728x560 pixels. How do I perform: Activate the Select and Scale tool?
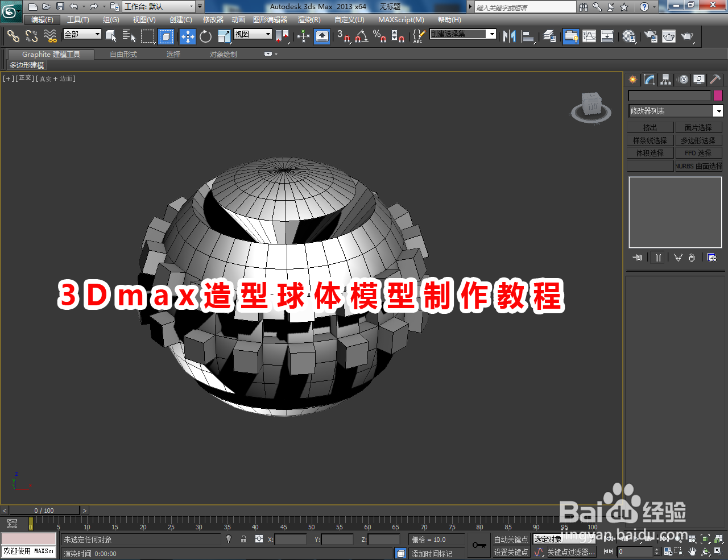(x=224, y=36)
